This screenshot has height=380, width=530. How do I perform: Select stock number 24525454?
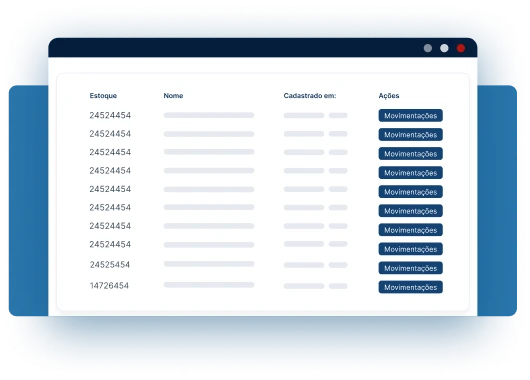click(x=110, y=264)
